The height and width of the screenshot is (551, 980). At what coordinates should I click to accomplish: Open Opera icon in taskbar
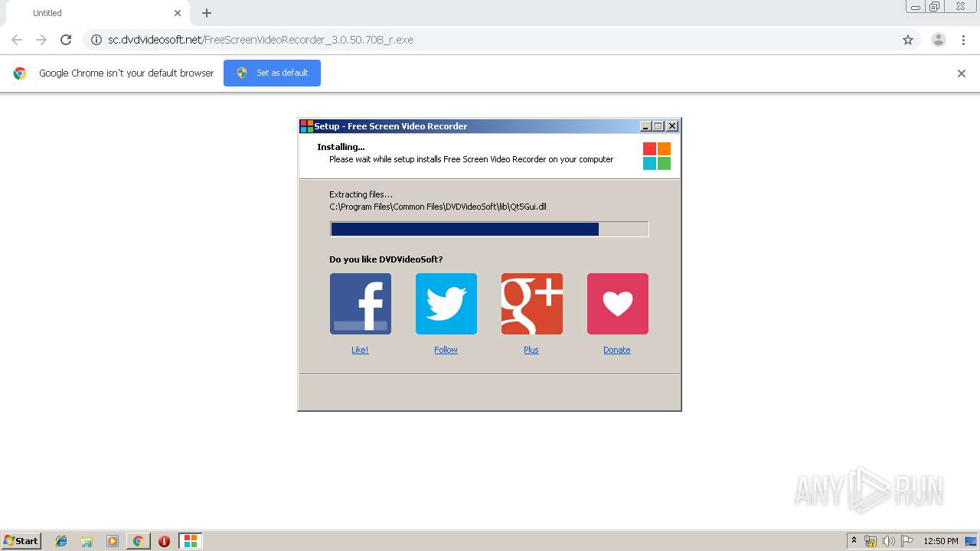point(164,541)
